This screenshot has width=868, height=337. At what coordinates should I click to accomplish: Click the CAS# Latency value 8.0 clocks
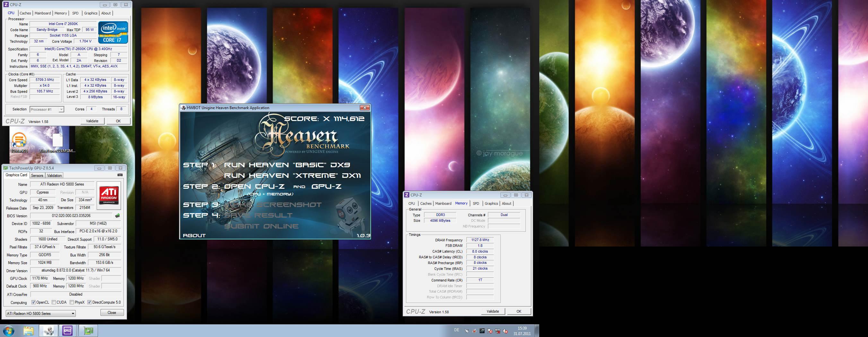[480, 251]
